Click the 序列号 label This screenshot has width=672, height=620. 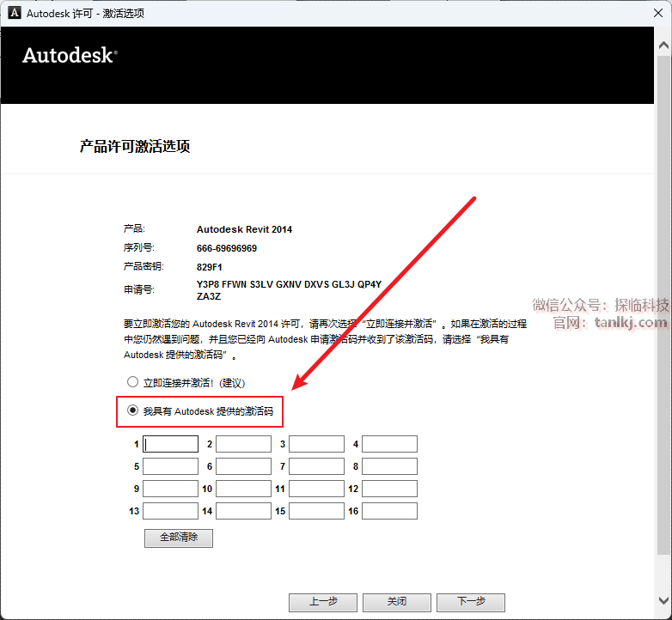139,247
